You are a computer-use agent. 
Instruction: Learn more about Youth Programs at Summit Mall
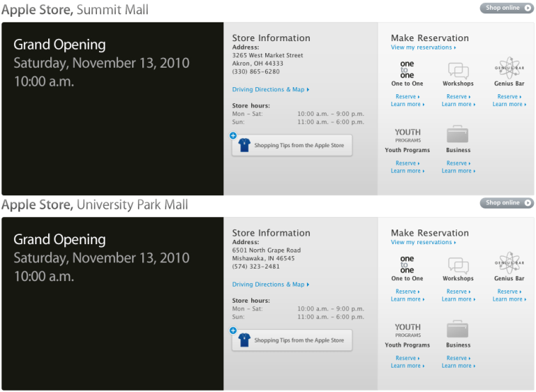click(408, 170)
